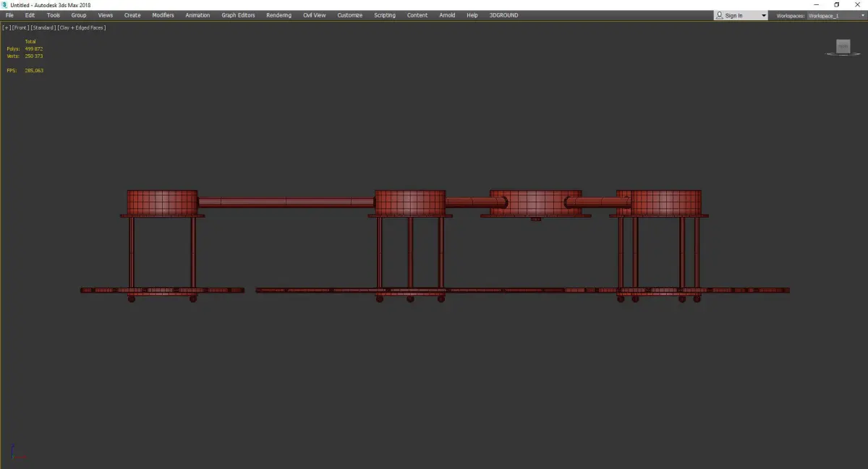Open the Scripting menu

[x=385, y=15]
